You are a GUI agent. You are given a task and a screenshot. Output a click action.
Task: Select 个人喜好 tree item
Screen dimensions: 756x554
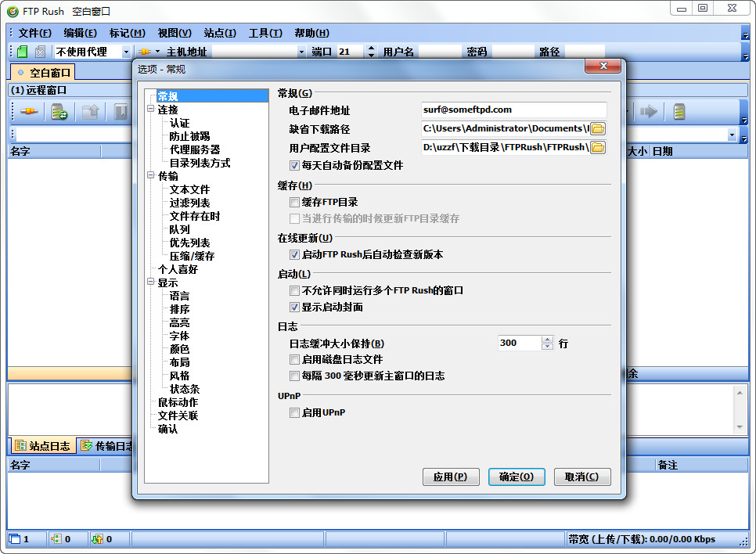tap(178, 269)
